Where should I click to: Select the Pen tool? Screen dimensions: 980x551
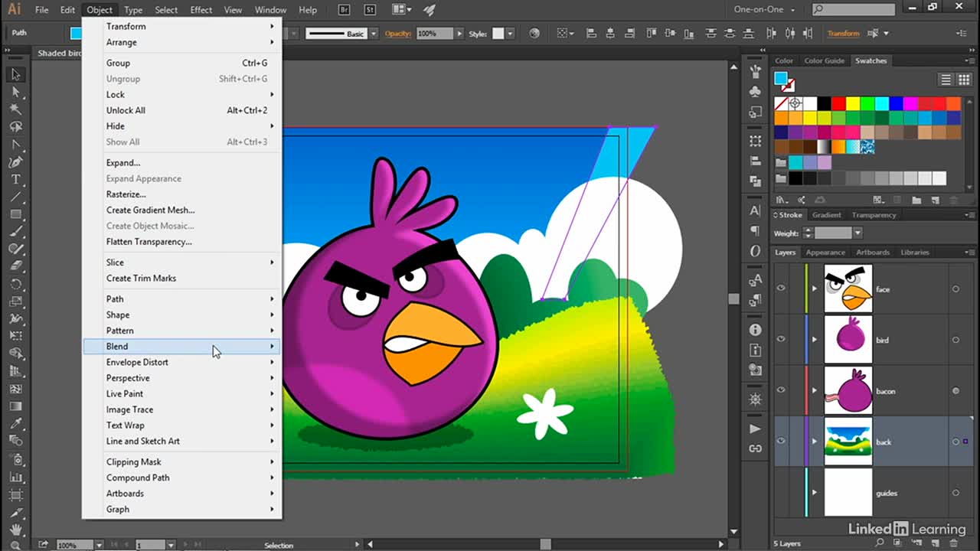[15, 161]
